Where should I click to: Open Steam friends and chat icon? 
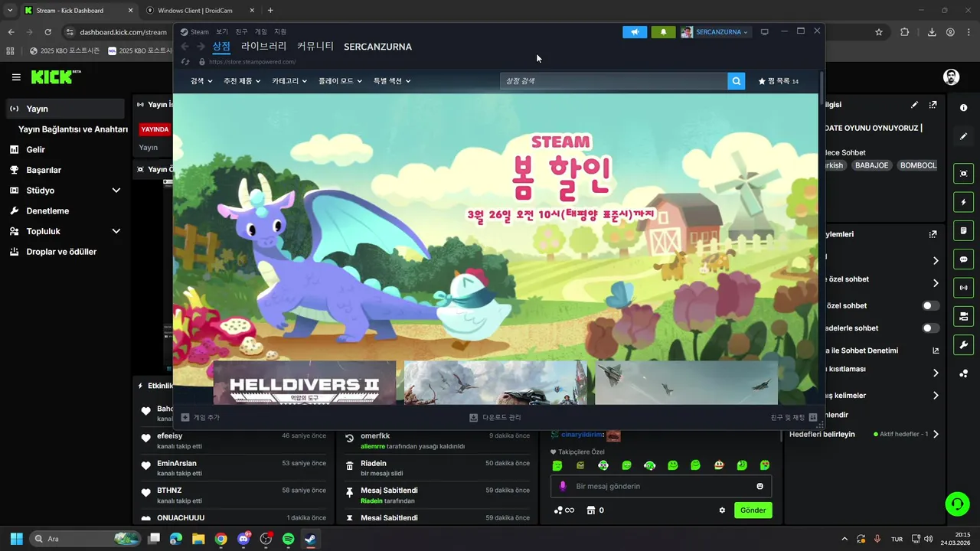point(813,418)
